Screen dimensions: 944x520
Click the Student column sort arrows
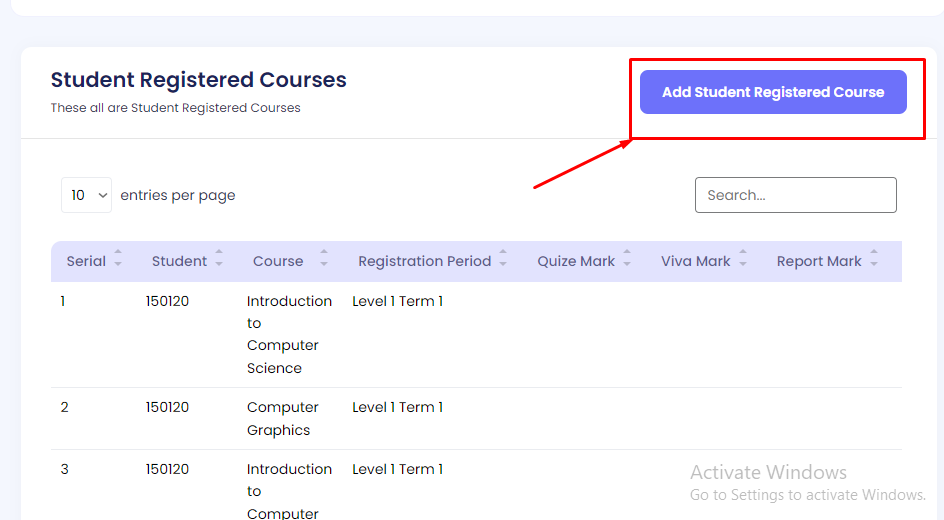[219, 258]
